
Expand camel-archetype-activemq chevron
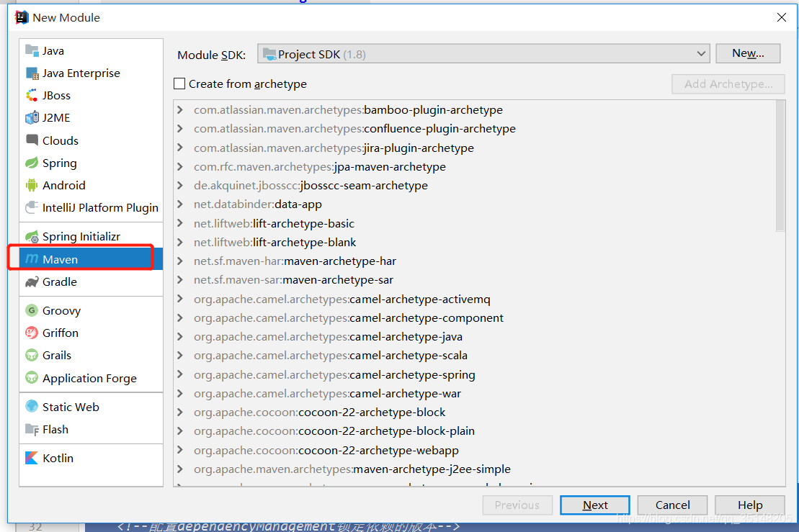point(180,299)
